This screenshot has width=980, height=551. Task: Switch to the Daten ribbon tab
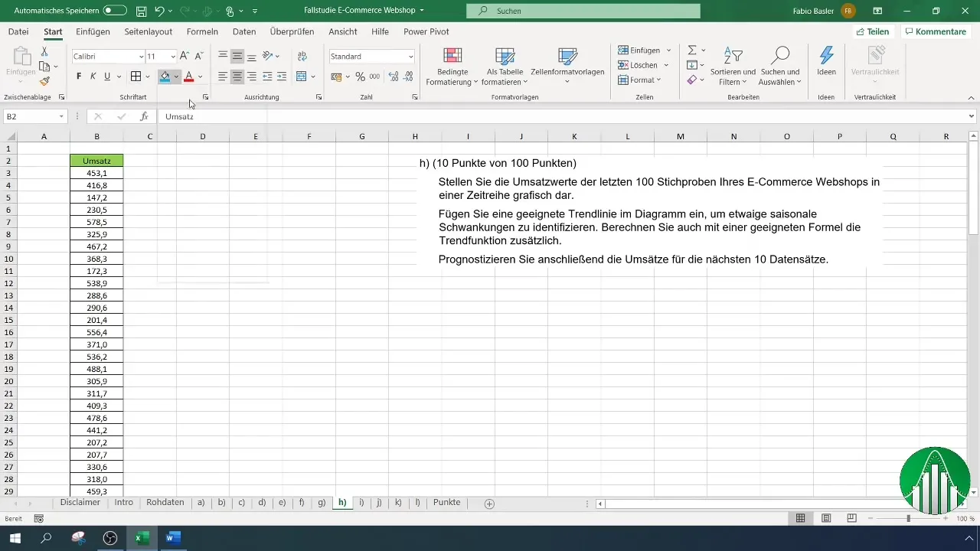[244, 31]
